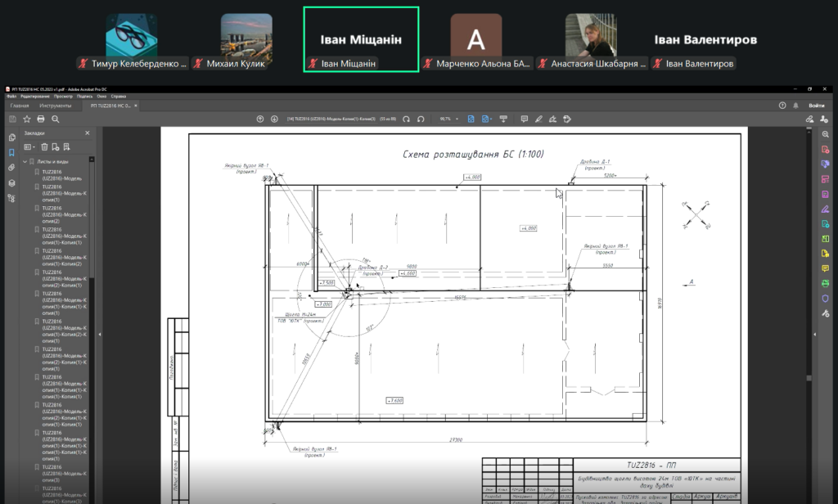Select the Highlight pen tool
The height and width of the screenshot is (504, 838).
click(x=538, y=119)
